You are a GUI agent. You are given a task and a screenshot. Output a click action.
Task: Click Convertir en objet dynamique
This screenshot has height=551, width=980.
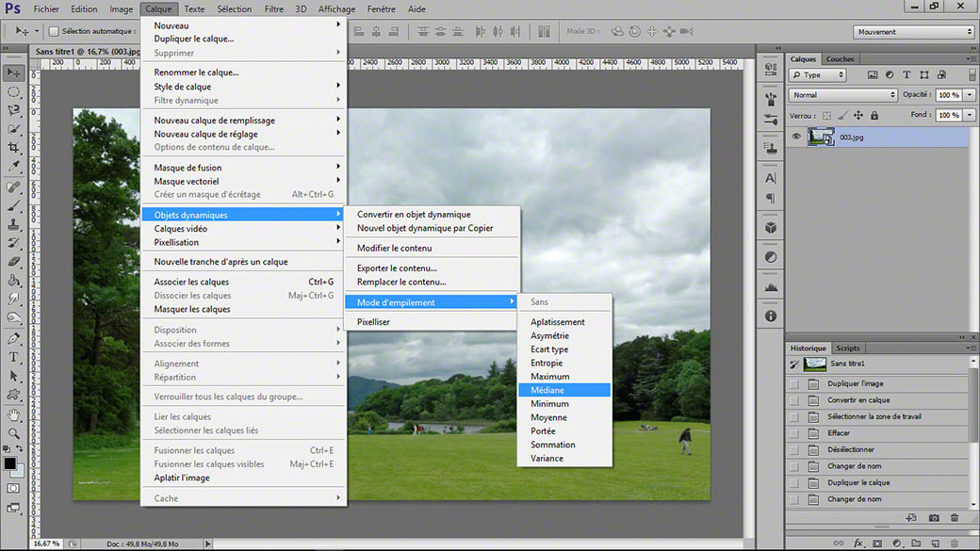414,215
